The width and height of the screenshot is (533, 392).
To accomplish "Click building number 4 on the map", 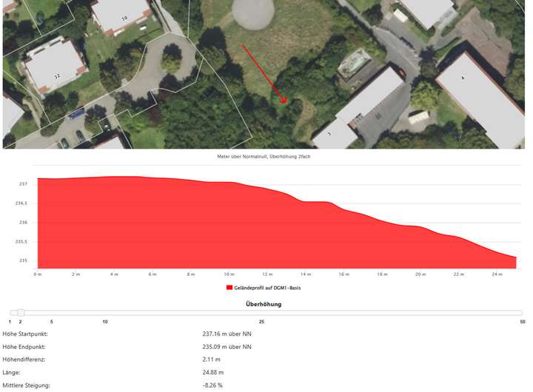I will click(463, 78).
